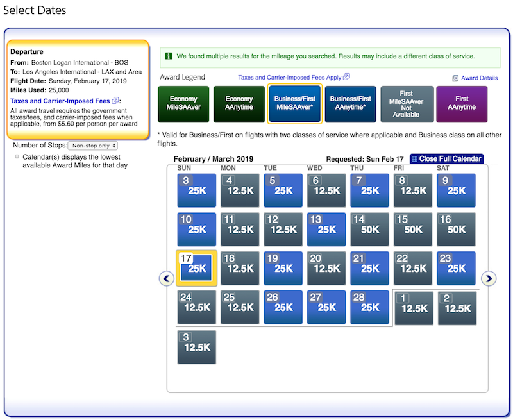513x420 pixels.
Task: Select February 24 at 12.5K miles
Action: [197, 307]
